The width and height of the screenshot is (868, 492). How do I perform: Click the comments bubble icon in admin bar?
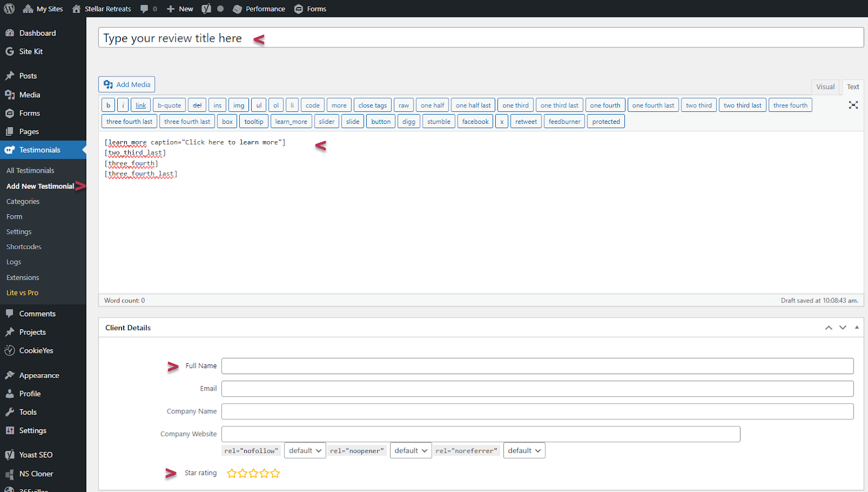pos(144,9)
